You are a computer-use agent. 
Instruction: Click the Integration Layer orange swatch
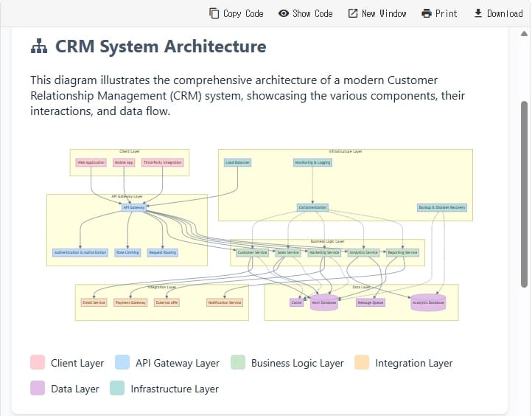(362, 363)
